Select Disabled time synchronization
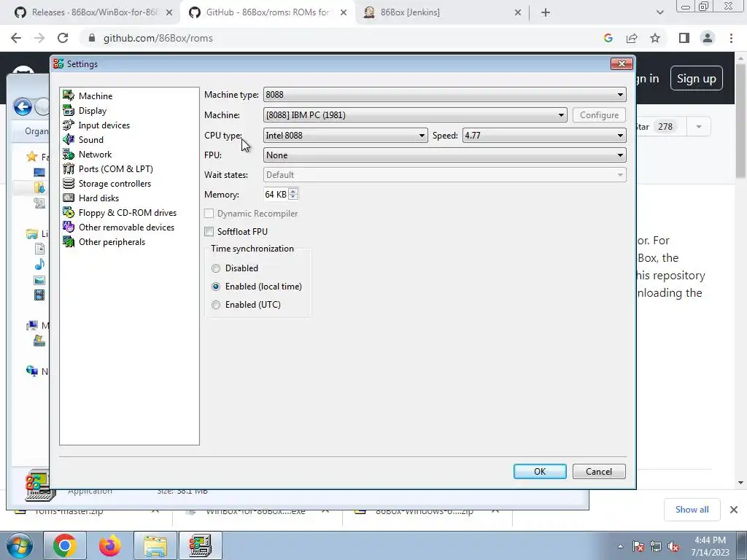Viewport: 747px width, 560px height. [x=216, y=268]
